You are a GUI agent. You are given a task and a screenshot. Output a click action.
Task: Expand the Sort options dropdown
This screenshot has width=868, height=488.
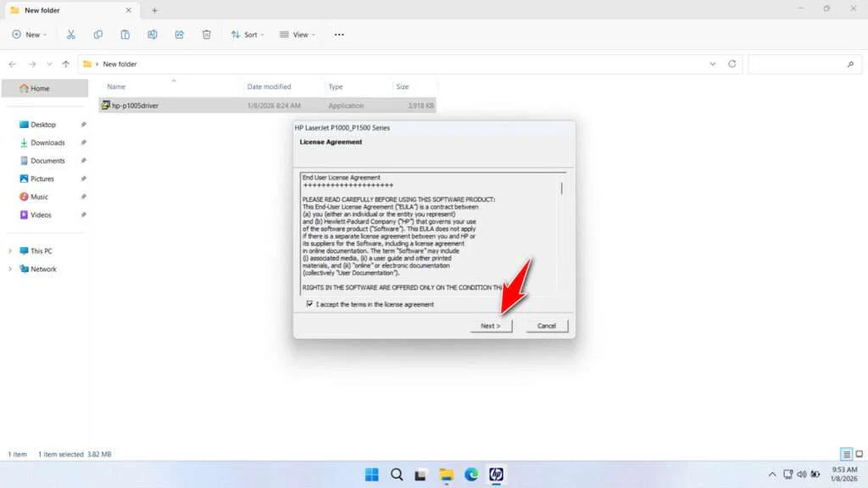[247, 34]
